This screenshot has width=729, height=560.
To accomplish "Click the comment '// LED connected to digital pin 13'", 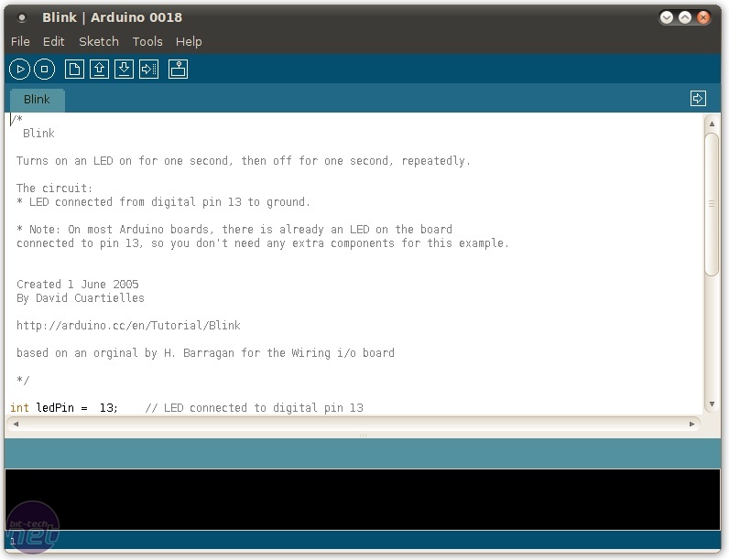I will click(254, 408).
